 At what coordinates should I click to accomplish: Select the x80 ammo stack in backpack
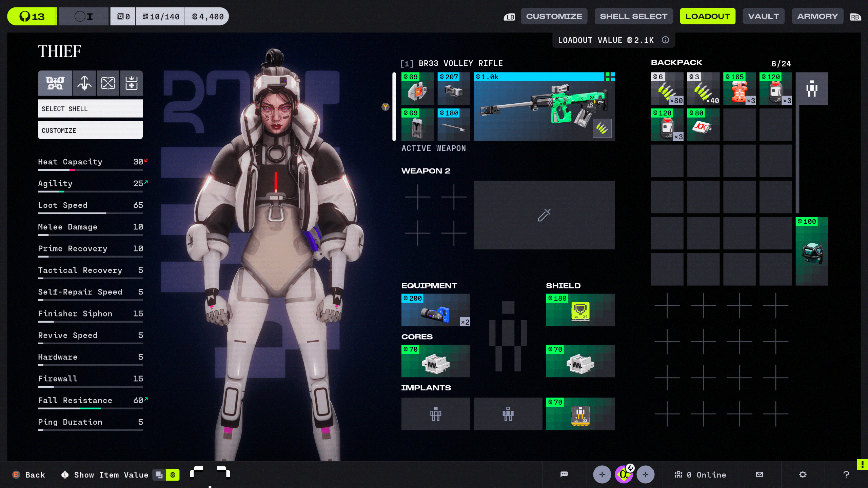pyautogui.click(x=667, y=89)
